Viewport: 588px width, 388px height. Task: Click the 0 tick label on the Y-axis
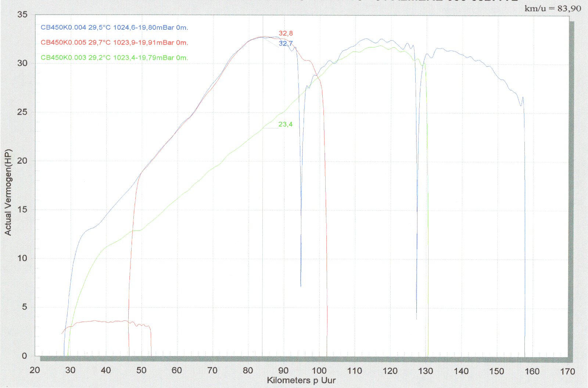(x=24, y=356)
